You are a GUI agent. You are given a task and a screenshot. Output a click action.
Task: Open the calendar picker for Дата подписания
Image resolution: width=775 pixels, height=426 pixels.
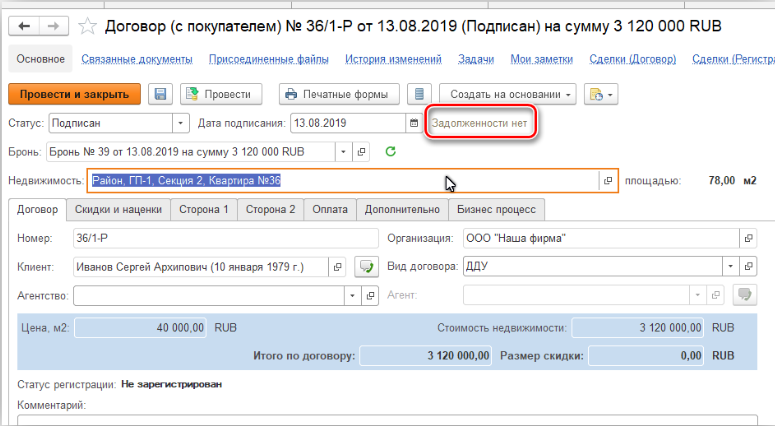(x=414, y=123)
